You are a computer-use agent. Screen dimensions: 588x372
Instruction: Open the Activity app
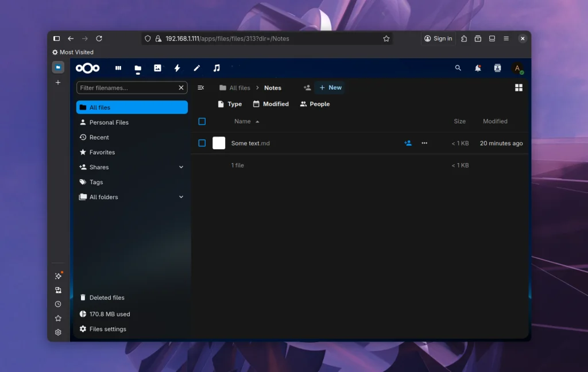(x=177, y=68)
